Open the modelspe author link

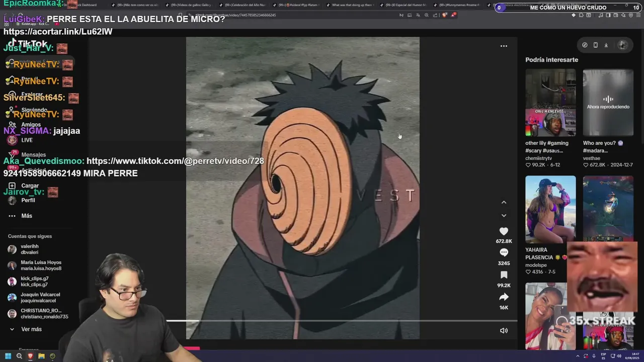(x=536, y=265)
